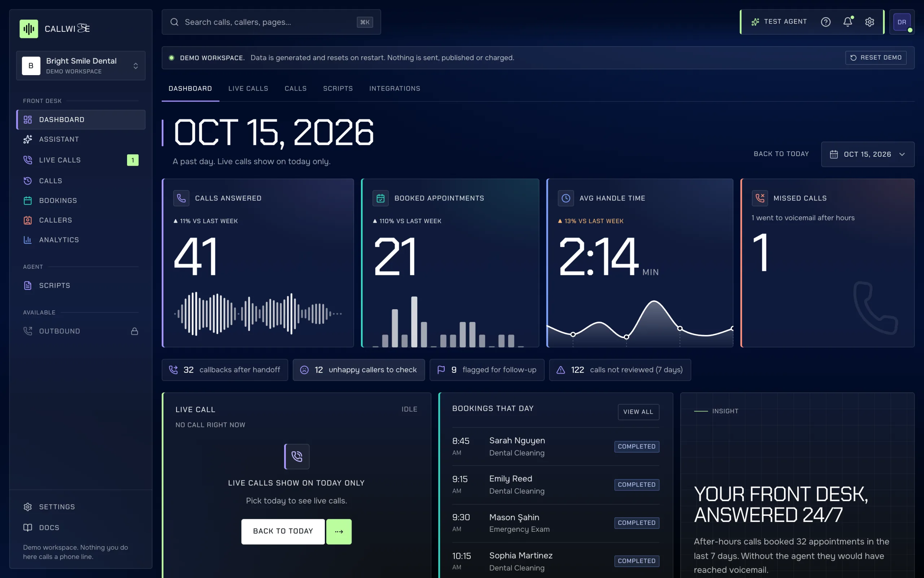The height and width of the screenshot is (578, 924).
Task: Open Live Calls in sidebar
Action: pos(80,160)
